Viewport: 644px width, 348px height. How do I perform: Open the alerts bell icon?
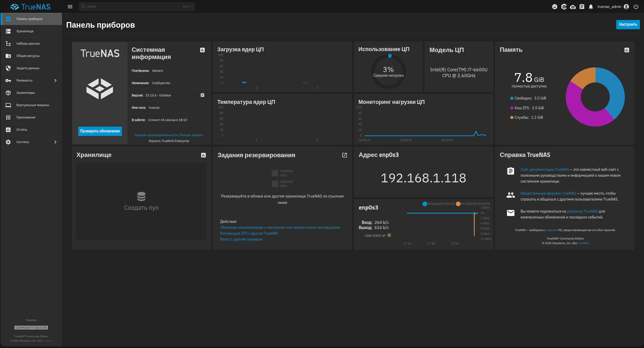(x=591, y=7)
